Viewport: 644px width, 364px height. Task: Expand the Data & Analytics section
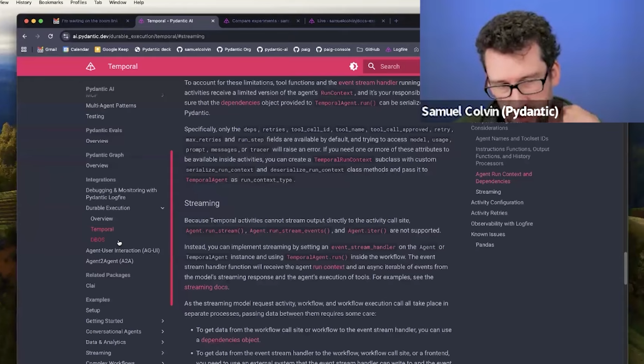[163, 342]
